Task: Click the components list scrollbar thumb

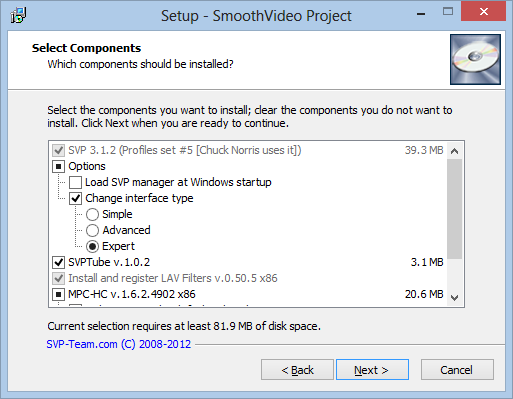Action: [454, 209]
